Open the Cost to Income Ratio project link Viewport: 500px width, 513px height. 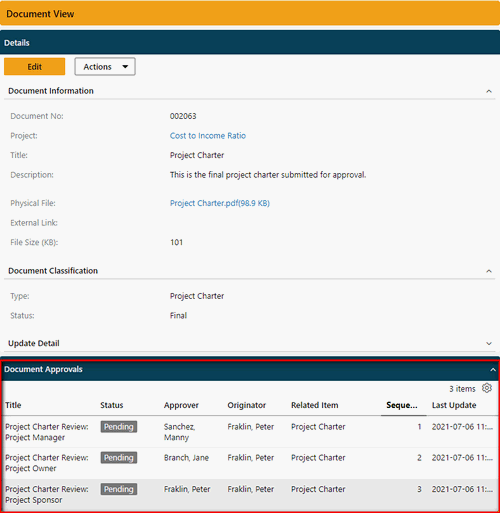pos(208,136)
